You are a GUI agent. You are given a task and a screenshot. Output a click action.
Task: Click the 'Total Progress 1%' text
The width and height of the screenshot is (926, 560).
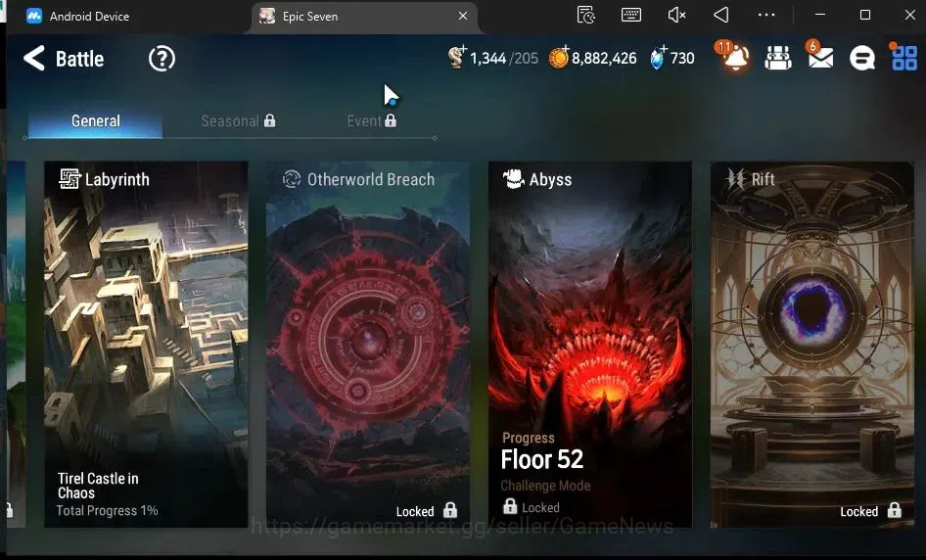(x=107, y=511)
